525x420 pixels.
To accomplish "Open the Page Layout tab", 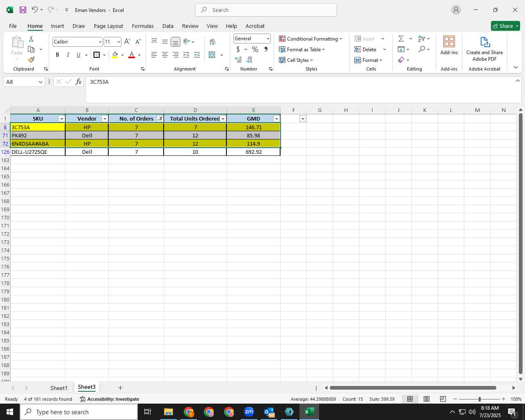I will [x=108, y=26].
